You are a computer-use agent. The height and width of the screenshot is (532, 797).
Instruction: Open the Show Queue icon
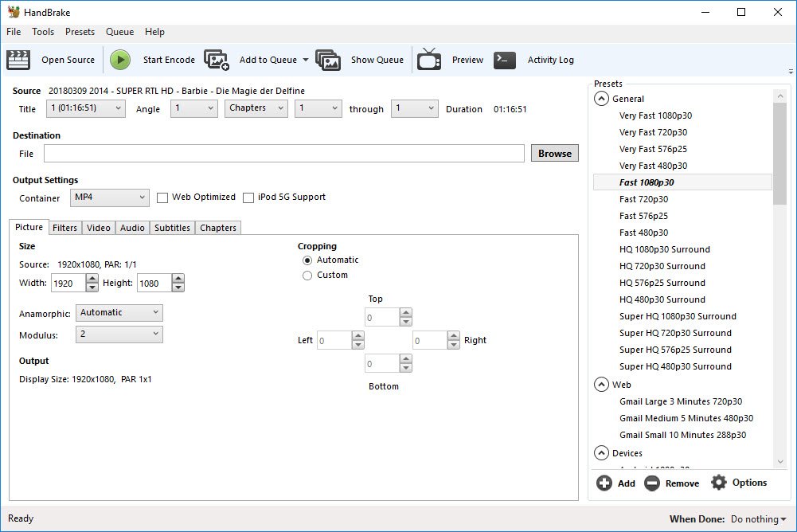[x=328, y=60]
